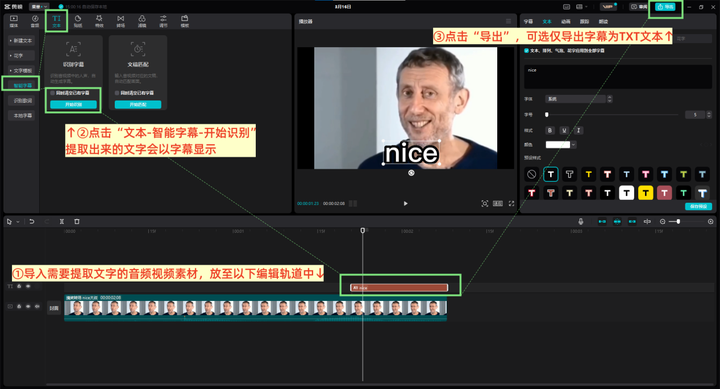720x389 pixels.
Task: Mute the main video track audio
Action: (37, 306)
